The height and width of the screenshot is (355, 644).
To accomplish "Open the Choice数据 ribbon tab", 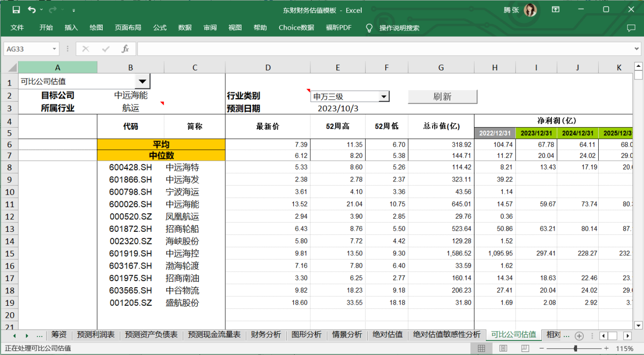I will coord(296,28).
